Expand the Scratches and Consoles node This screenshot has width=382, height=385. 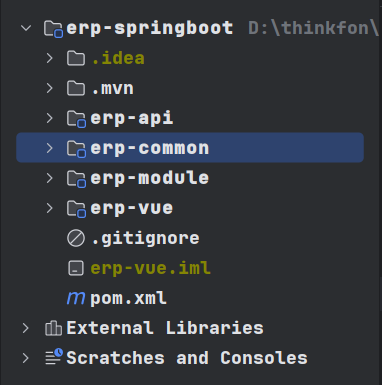26,358
